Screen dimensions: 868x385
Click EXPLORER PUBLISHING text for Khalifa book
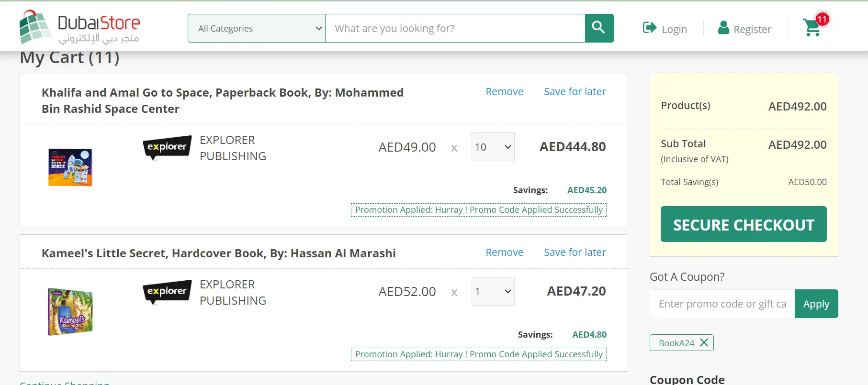(x=233, y=148)
